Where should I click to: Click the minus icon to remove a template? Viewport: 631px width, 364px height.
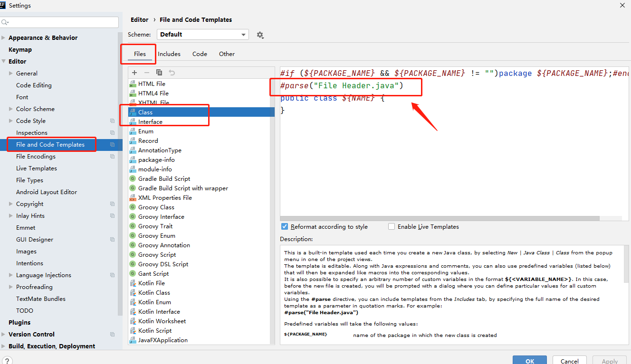point(147,73)
